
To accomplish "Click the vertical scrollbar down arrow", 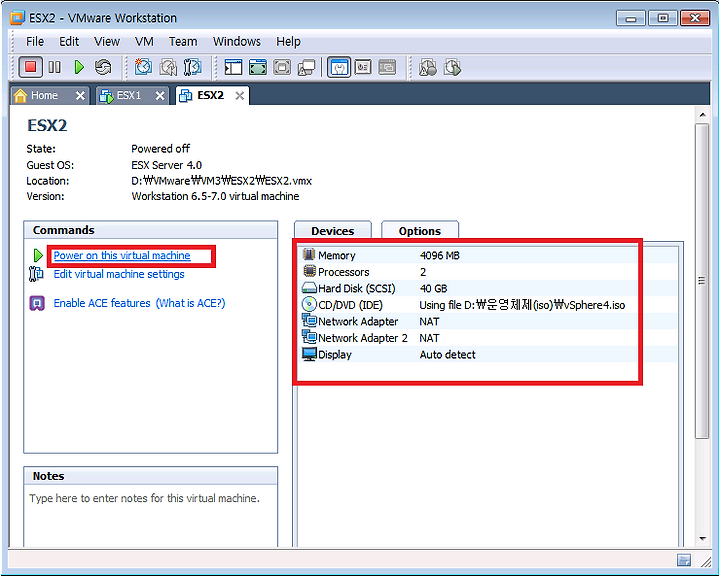I will pos(703,538).
